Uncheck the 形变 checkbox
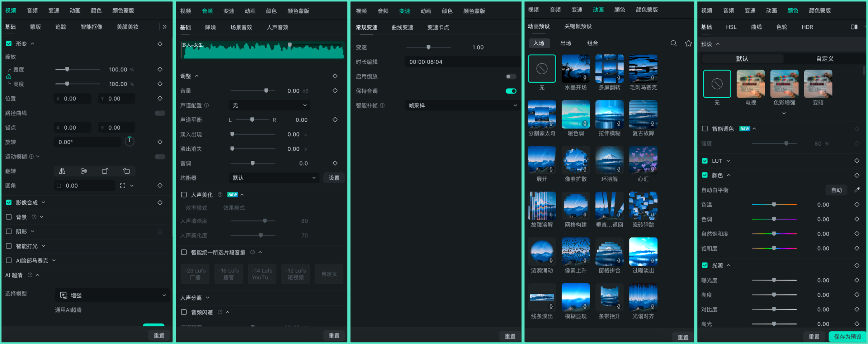868x344 pixels. (9, 44)
